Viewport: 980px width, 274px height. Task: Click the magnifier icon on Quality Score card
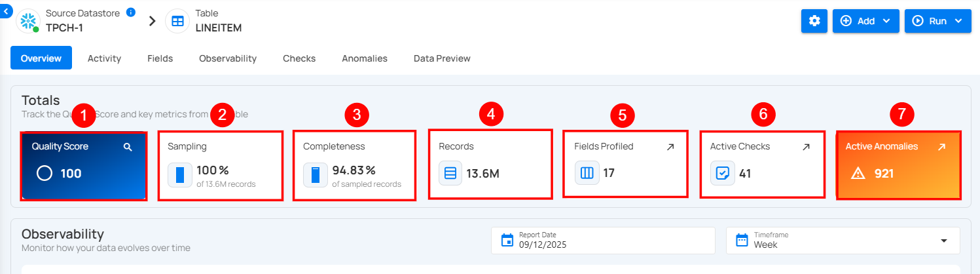click(x=128, y=147)
